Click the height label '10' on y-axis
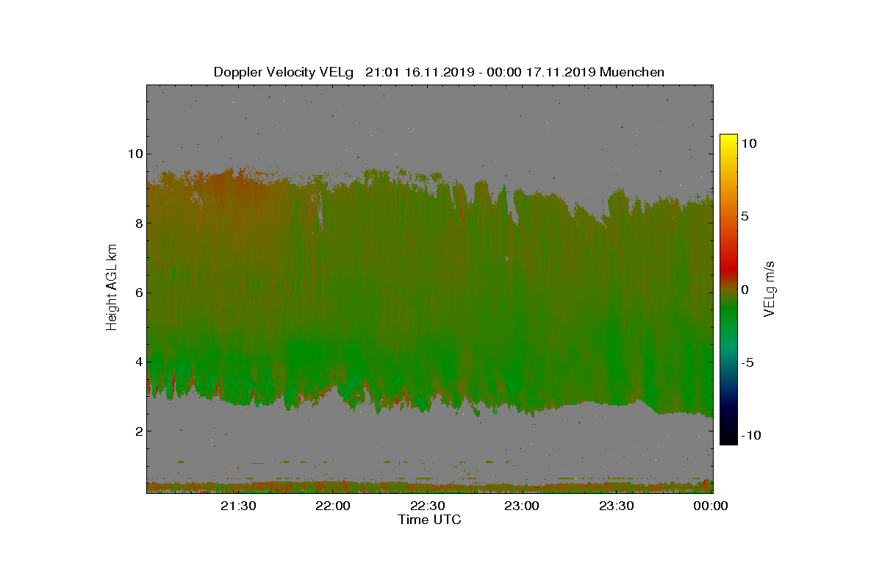Screen dimensions: 882x588 point(135,154)
